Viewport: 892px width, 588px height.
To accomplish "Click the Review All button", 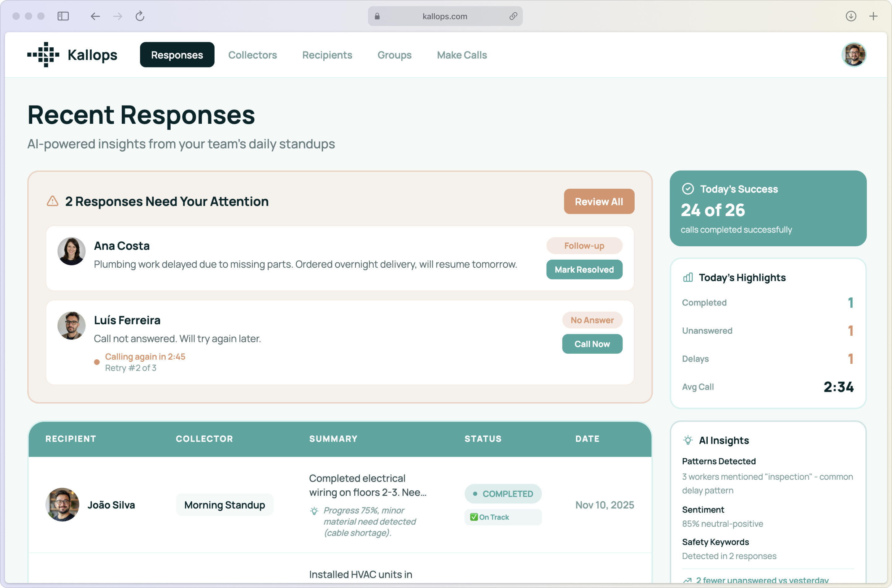I will [599, 201].
